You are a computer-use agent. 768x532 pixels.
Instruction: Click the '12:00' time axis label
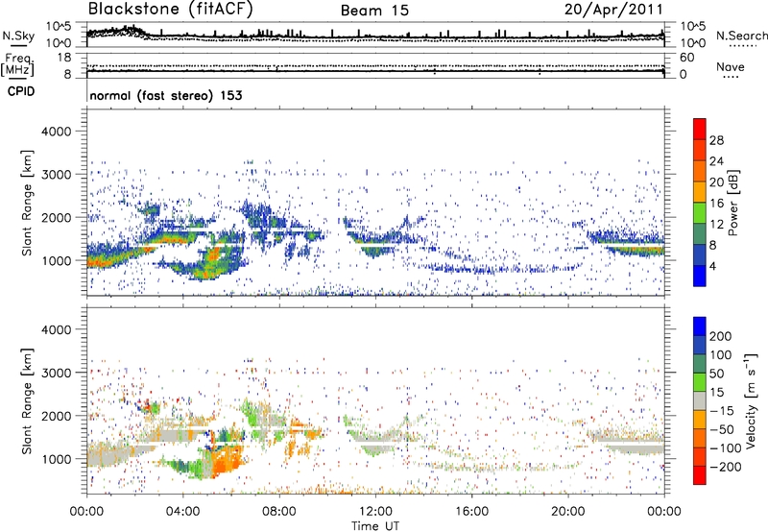tap(375, 512)
